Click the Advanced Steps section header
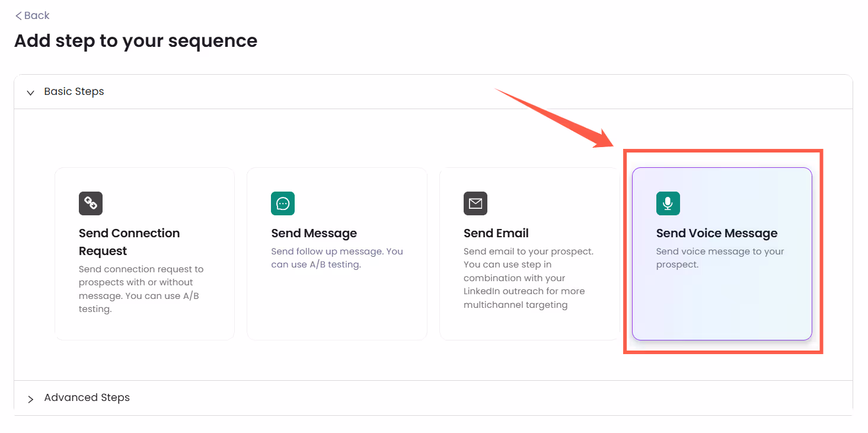 click(87, 397)
